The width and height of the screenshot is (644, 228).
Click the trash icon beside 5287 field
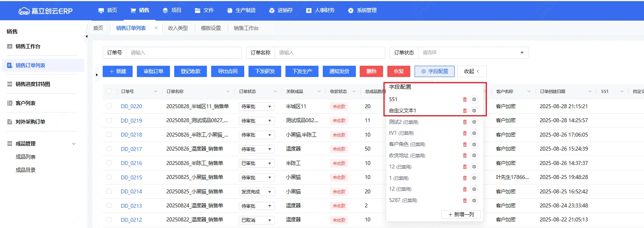coord(465,201)
